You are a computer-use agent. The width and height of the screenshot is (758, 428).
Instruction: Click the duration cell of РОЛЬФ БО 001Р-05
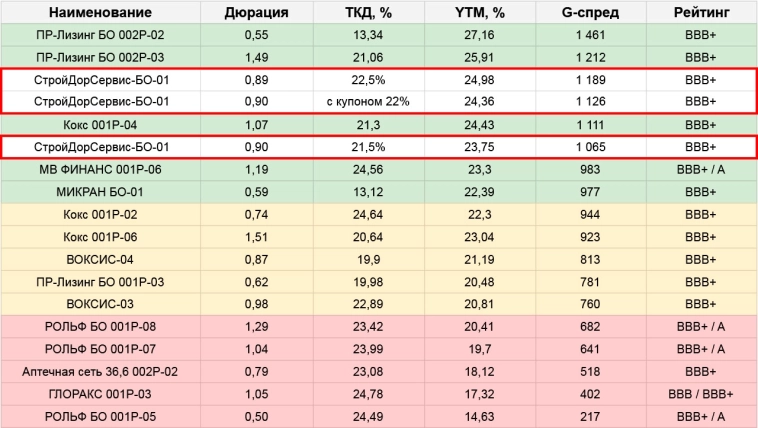255,416
